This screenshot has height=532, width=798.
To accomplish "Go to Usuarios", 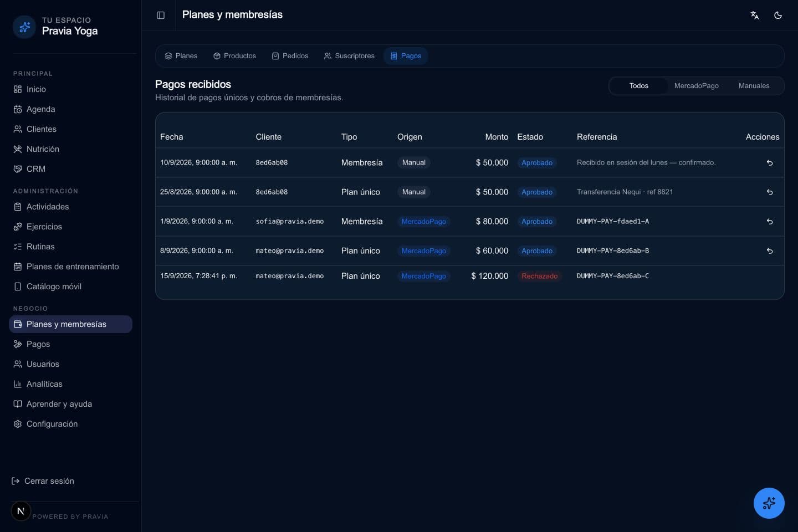I will (x=70, y=364).
